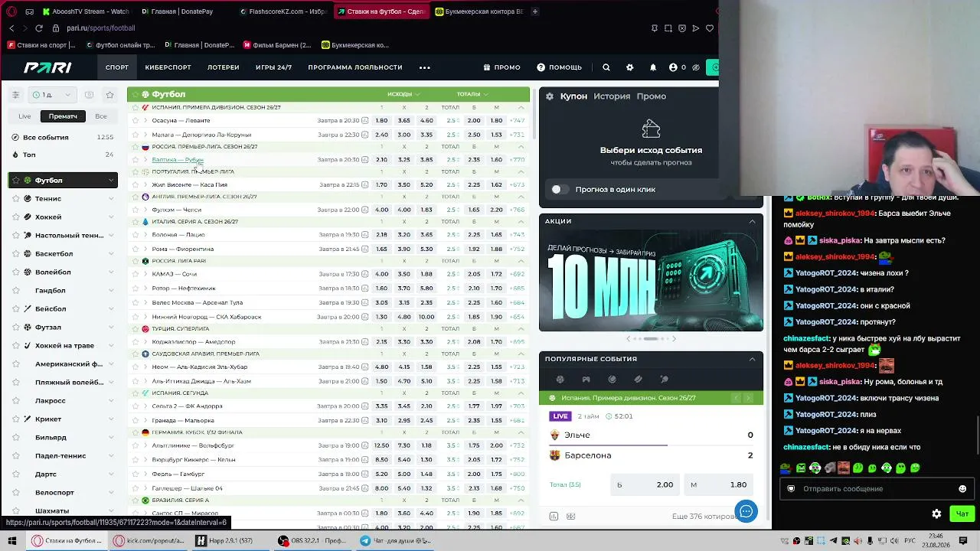Viewport: 980px width, 551px height.
Task: Open Программа лояльности menu item
Action: tap(355, 67)
